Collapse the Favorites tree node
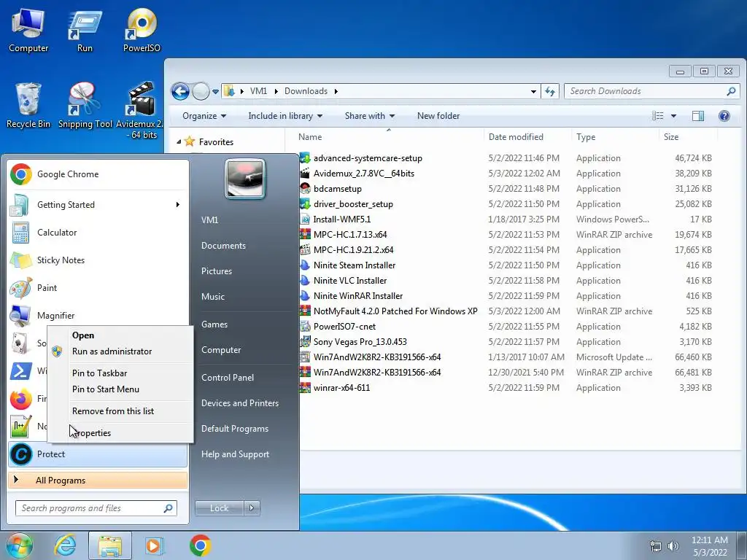Image resolution: width=747 pixels, height=560 pixels. 179,142
